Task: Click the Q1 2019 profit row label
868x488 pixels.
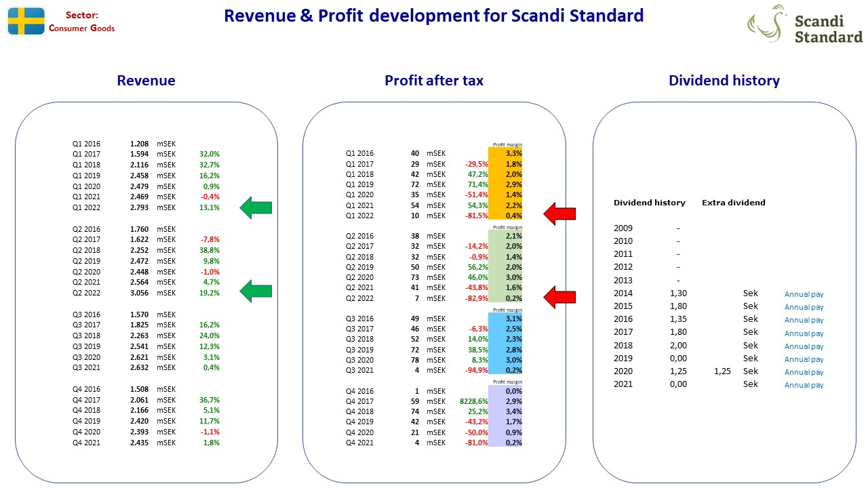Action: click(x=359, y=184)
